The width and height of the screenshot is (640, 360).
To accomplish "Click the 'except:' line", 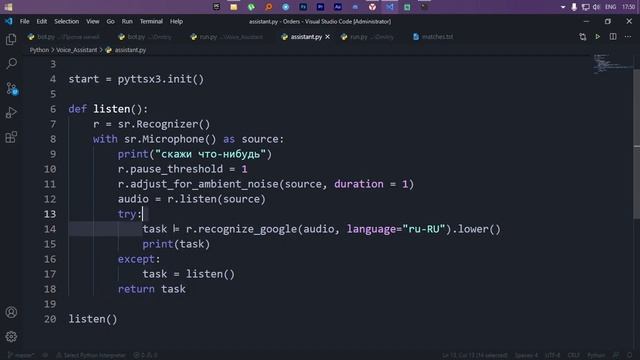I will [139, 259].
